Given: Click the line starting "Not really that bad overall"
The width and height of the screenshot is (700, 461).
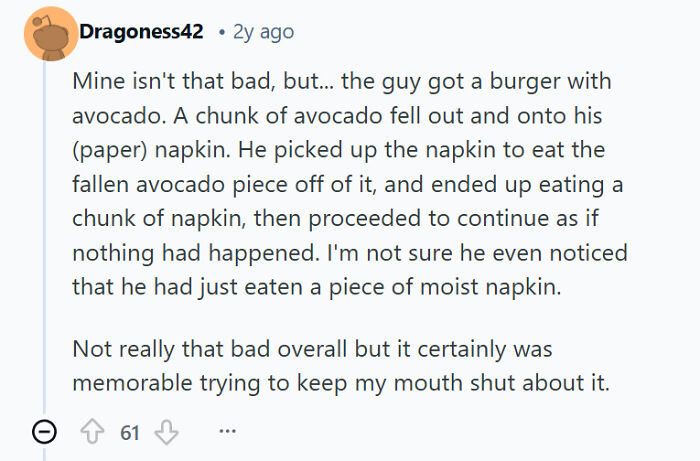Looking at the screenshot, I should [x=312, y=350].
